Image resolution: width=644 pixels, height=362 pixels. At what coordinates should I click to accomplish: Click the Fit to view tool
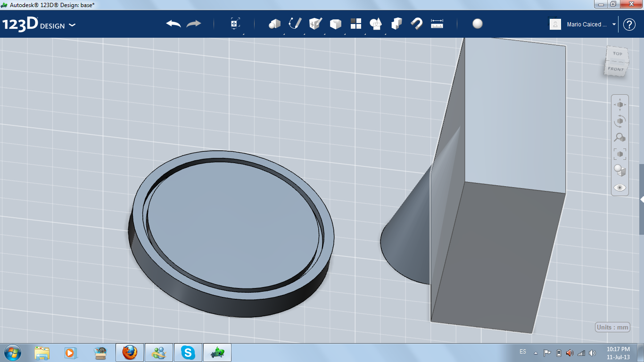[620, 154]
